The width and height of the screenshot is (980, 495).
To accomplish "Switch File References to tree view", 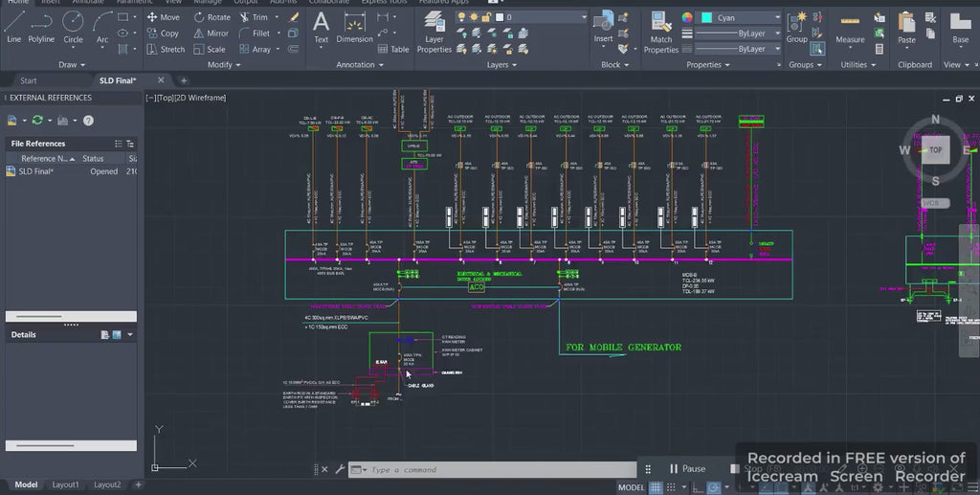I will [130, 144].
